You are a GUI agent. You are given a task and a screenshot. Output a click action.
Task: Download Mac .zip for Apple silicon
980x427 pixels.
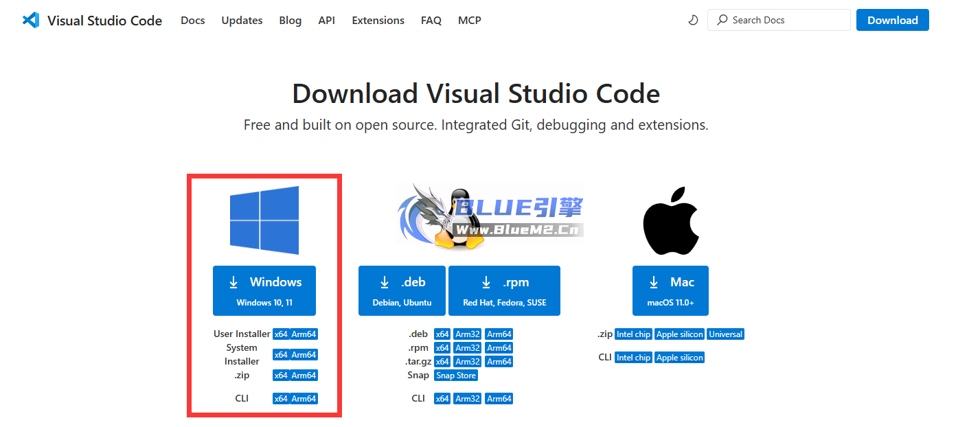pyautogui.click(x=680, y=334)
